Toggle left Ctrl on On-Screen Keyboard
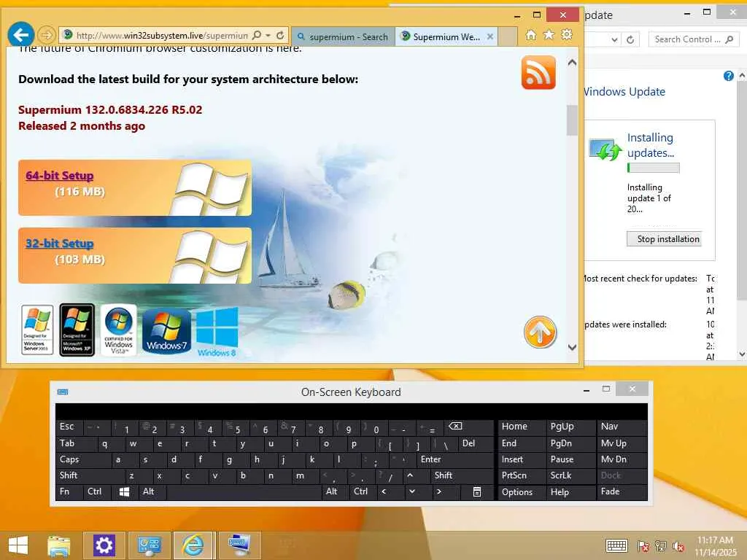 [x=97, y=492]
